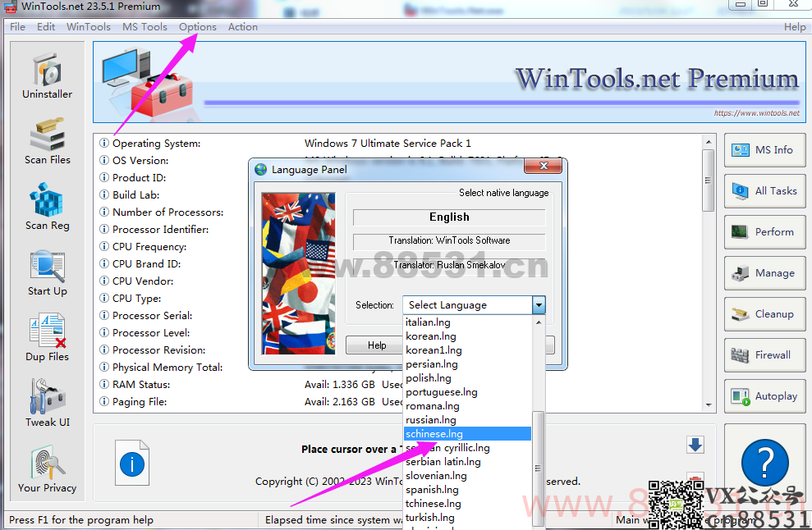Screen dimensions: 812x530
Task: Choose persian.lng from the language list
Action: 468,363
